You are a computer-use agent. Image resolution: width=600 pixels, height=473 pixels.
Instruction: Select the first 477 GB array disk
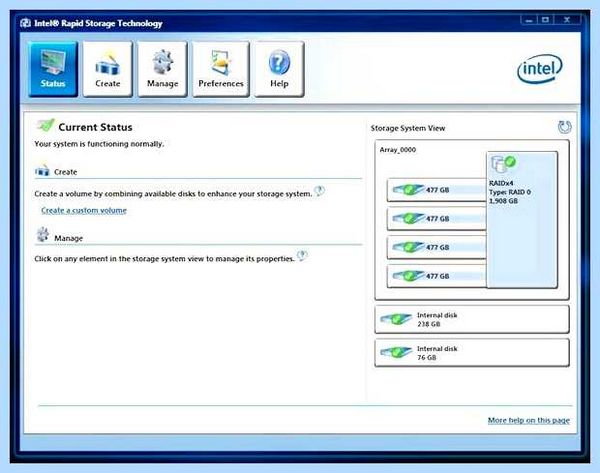436,189
